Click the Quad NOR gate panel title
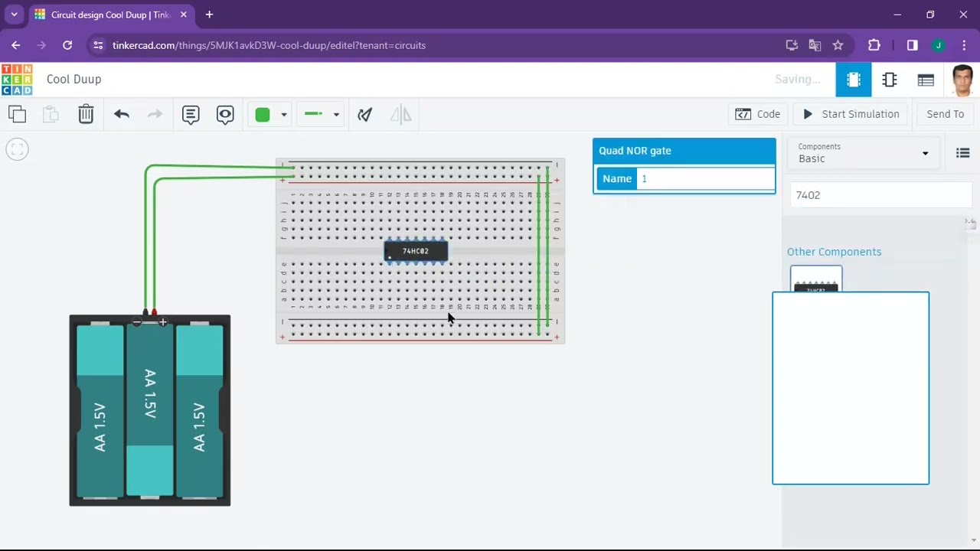The width and height of the screenshot is (980, 551). pyautogui.click(x=635, y=151)
